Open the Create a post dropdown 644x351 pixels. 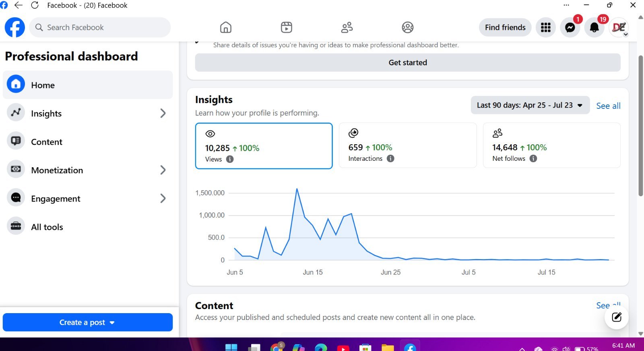click(x=88, y=322)
